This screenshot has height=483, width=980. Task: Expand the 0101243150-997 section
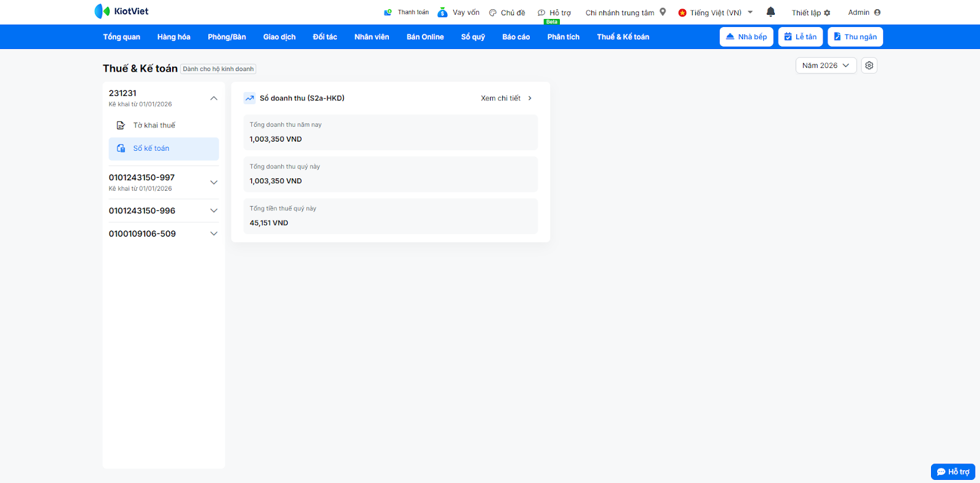[214, 182]
